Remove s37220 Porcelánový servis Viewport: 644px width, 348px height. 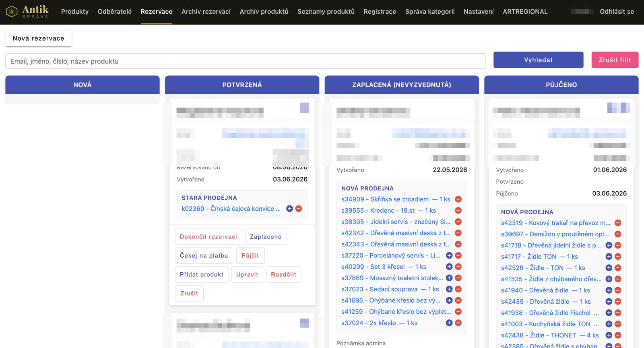[x=458, y=256]
